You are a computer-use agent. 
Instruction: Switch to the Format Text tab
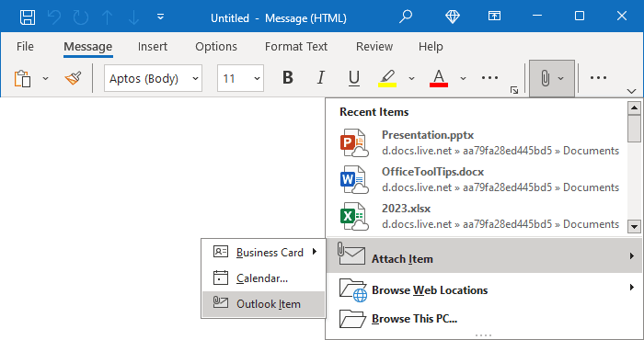click(296, 46)
